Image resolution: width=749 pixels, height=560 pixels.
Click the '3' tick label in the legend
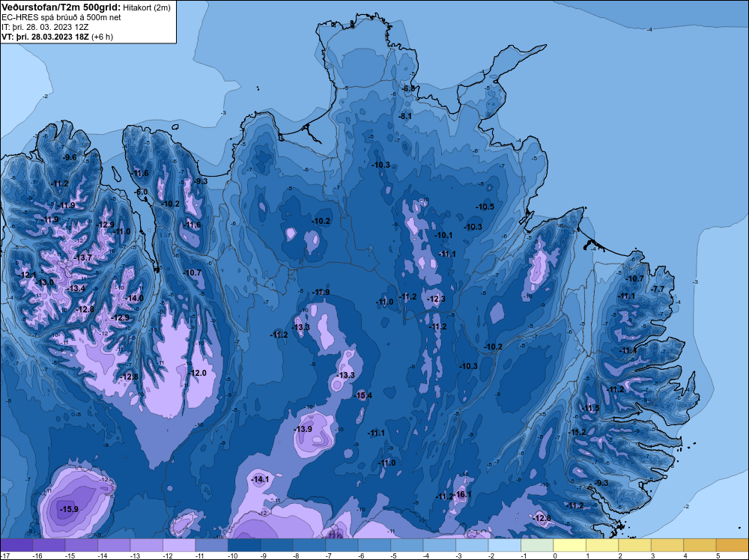[x=652, y=556]
